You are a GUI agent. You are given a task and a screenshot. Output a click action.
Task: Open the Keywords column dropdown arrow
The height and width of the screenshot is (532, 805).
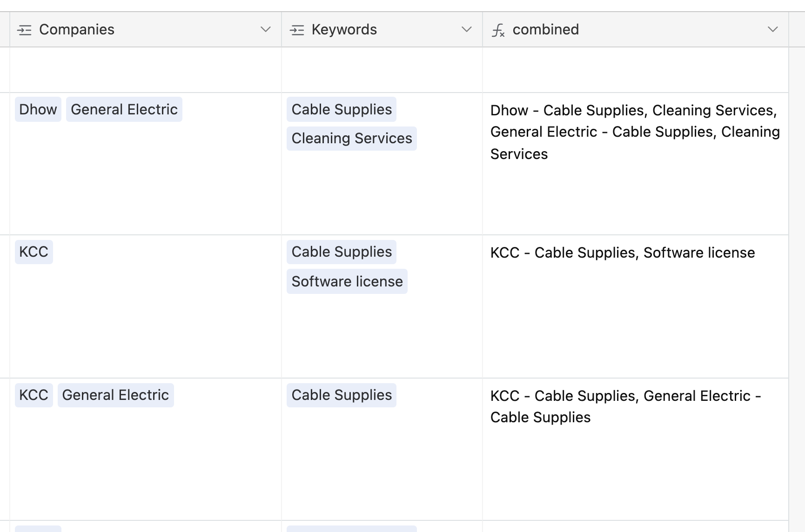(467, 30)
